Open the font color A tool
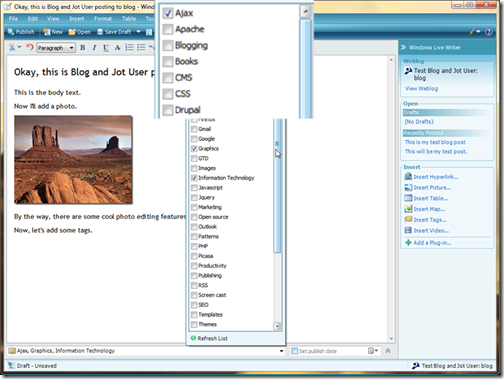 click(117, 48)
